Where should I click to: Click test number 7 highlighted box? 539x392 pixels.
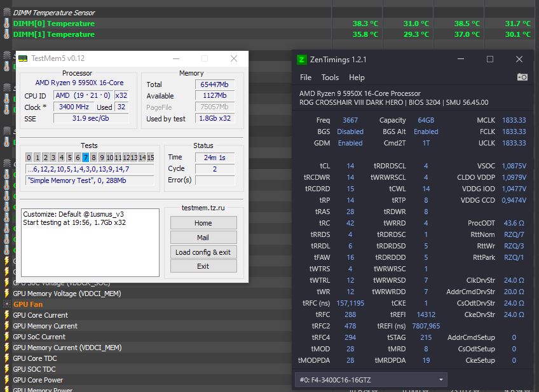point(85,158)
